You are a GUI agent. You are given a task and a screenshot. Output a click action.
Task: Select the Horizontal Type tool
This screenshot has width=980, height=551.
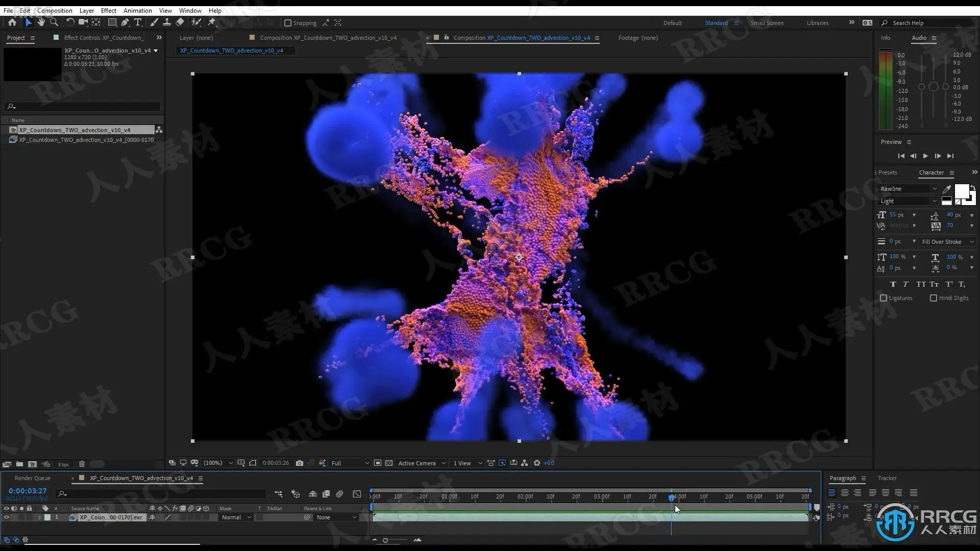point(138,22)
